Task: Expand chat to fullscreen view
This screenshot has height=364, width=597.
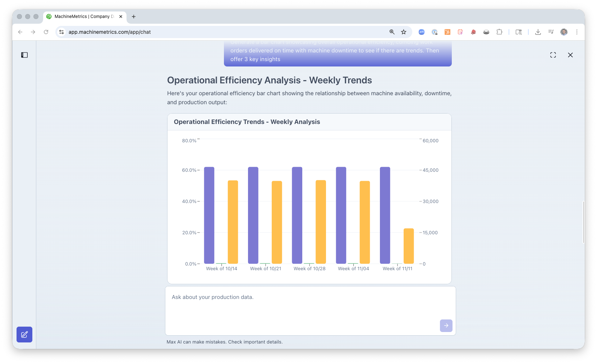Action: tap(553, 55)
